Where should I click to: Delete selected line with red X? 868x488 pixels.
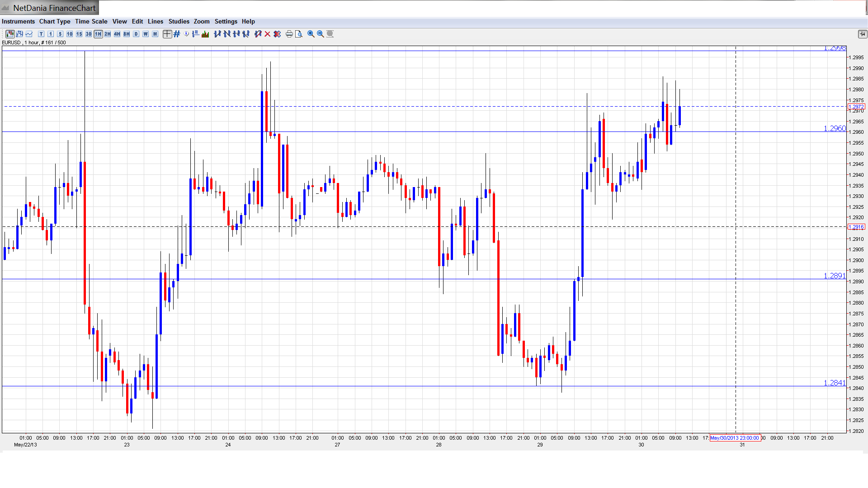(x=267, y=34)
